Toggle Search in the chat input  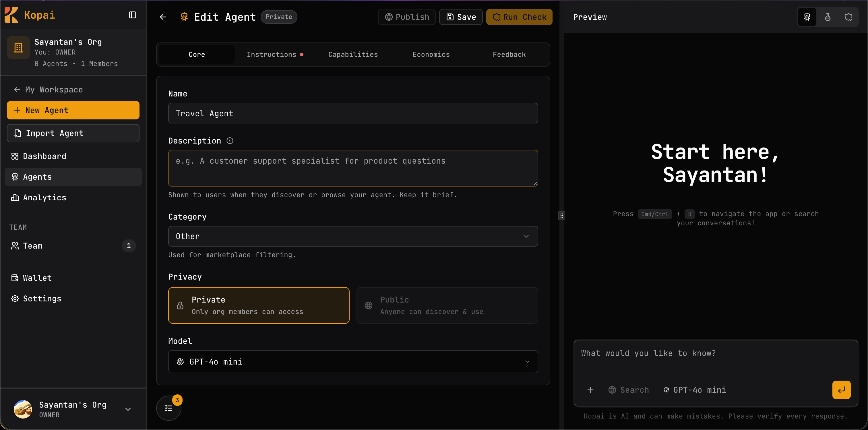pos(628,390)
